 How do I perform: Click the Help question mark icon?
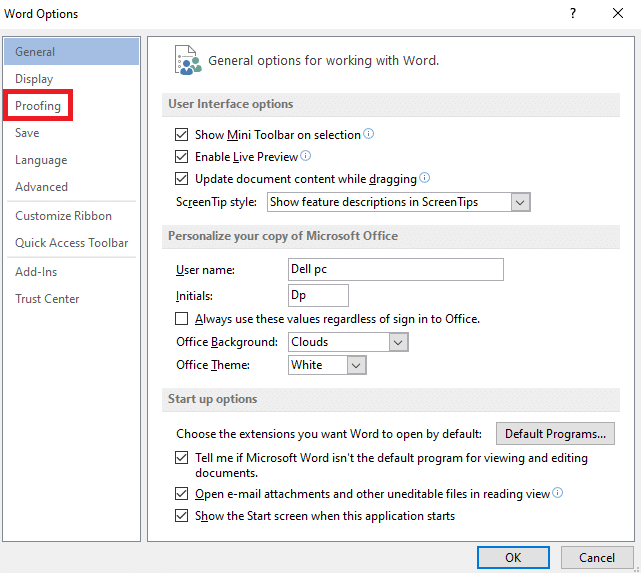(x=573, y=13)
